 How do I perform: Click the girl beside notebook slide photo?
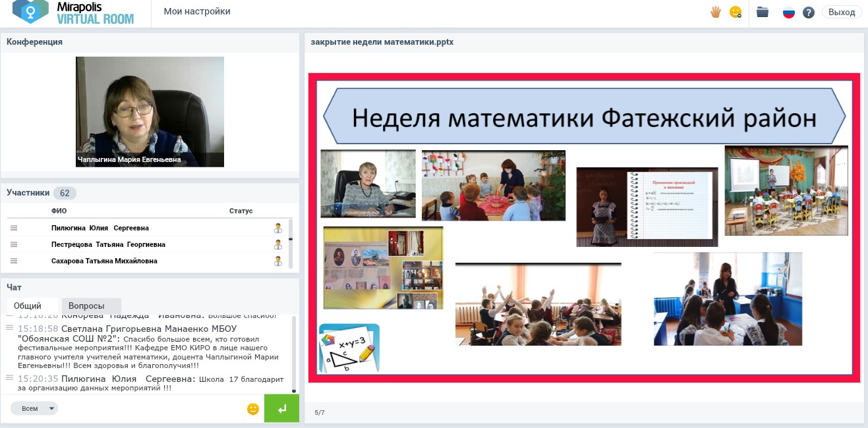point(647,207)
